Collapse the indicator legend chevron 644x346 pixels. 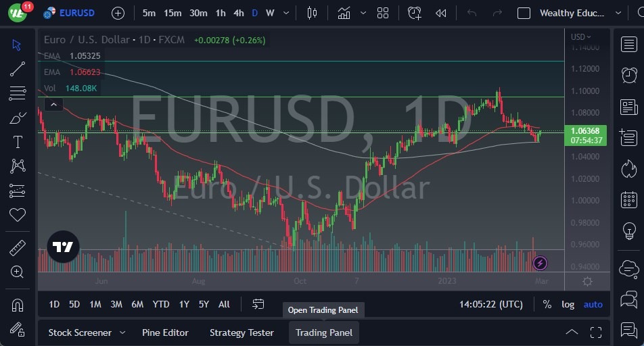(x=53, y=104)
